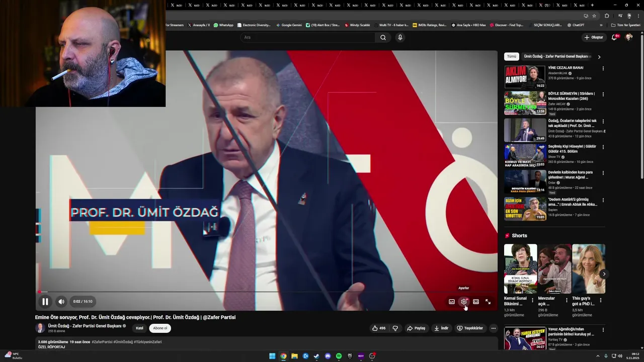
Task: Switch to theater mode icon
Action: [476, 302]
